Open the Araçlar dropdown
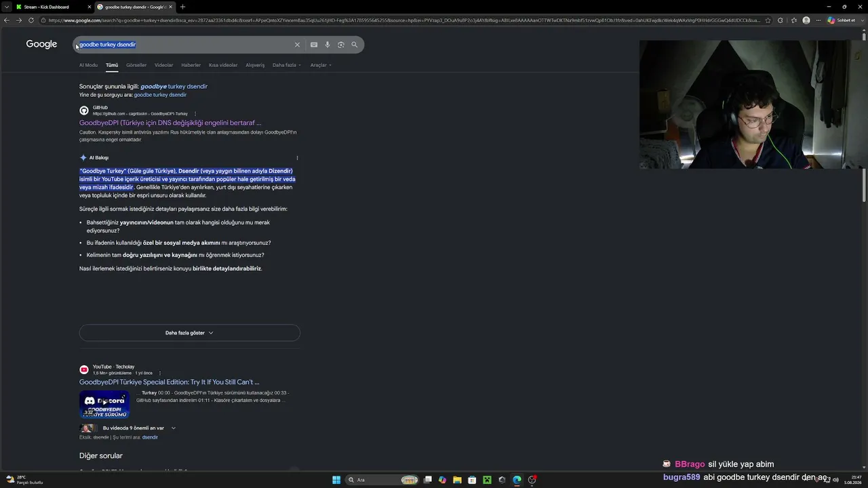 pyautogui.click(x=321, y=65)
